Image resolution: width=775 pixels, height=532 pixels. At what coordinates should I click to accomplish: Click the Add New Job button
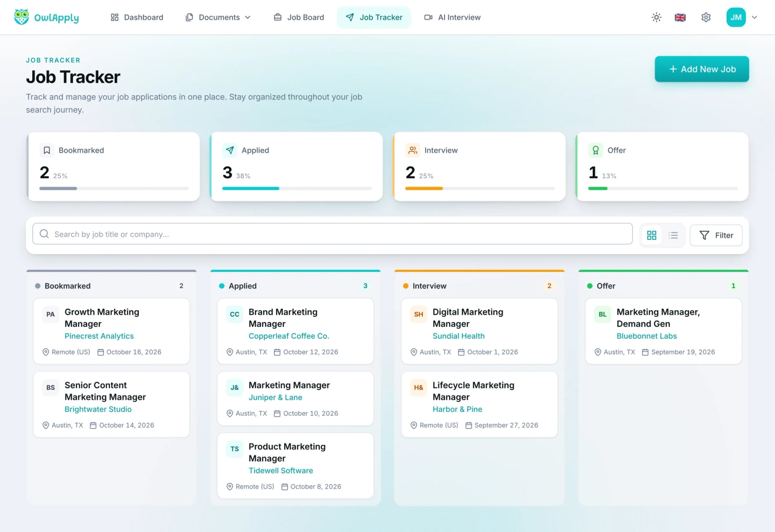(x=702, y=69)
